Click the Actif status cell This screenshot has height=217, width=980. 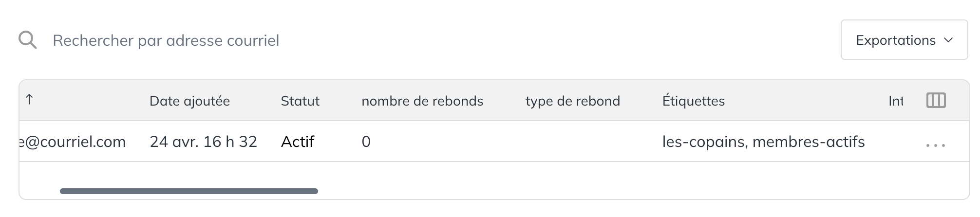(298, 142)
